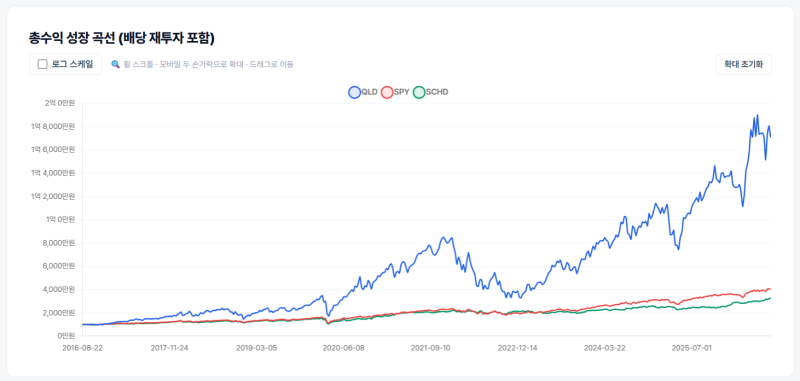The image size is (800, 381).
Task: Click the 1억 8,000만원 y-axis label
Action: (x=54, y=126)
